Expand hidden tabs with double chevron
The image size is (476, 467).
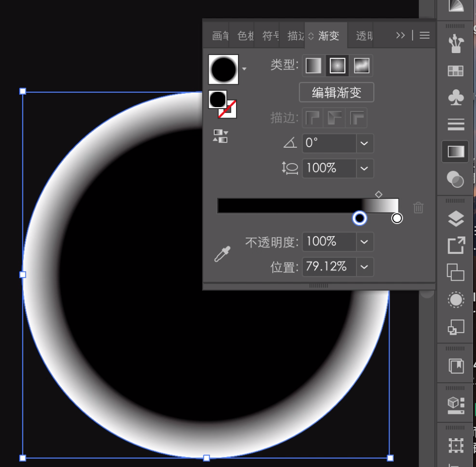pos(401,36)
